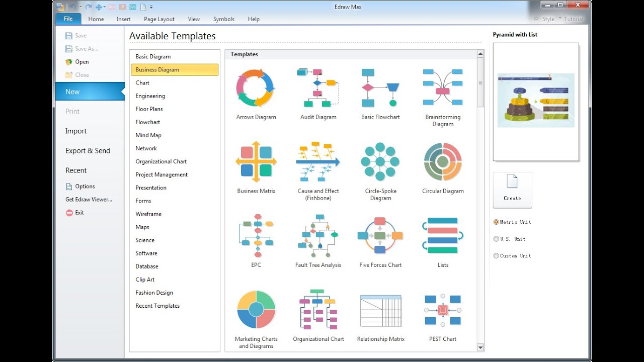Open the File tab

point(68,19)
